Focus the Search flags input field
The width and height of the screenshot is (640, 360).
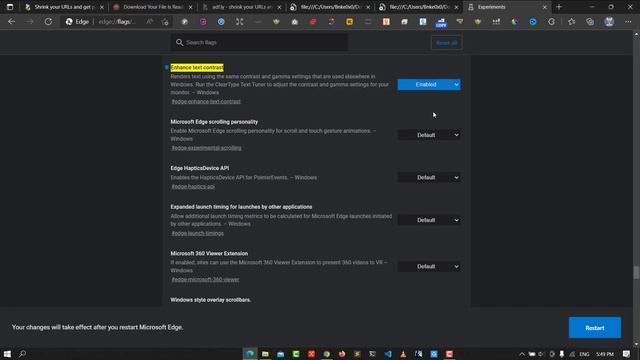(x=259, y=42)
